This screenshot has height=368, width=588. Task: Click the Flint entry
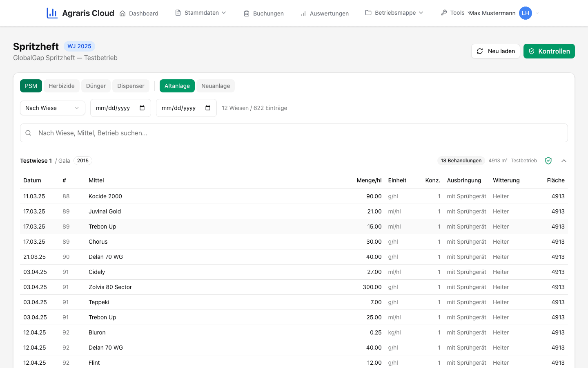[94, 363]
